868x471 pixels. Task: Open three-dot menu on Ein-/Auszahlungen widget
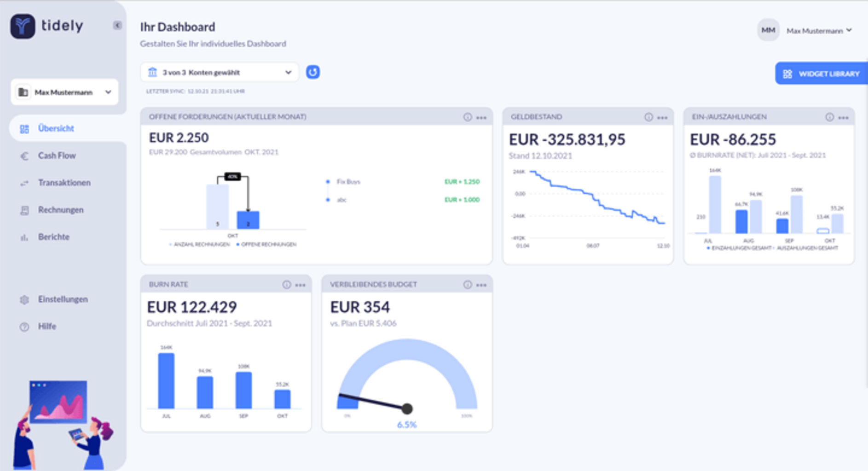coord(844,118)
